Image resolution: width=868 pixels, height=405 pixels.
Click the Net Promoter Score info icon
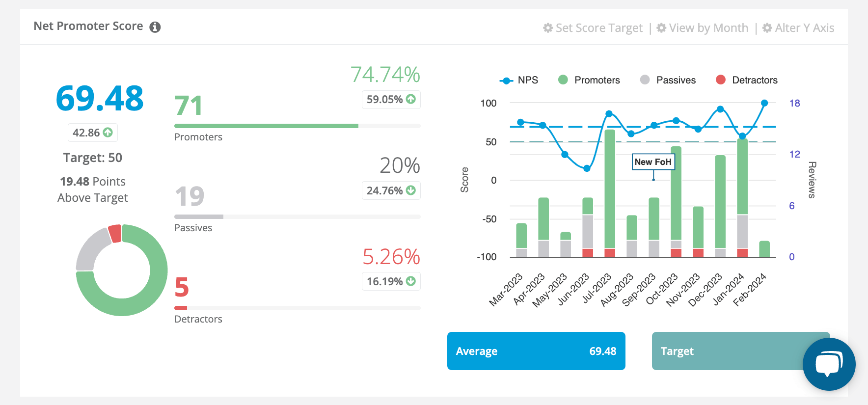[x=155, y=27]
